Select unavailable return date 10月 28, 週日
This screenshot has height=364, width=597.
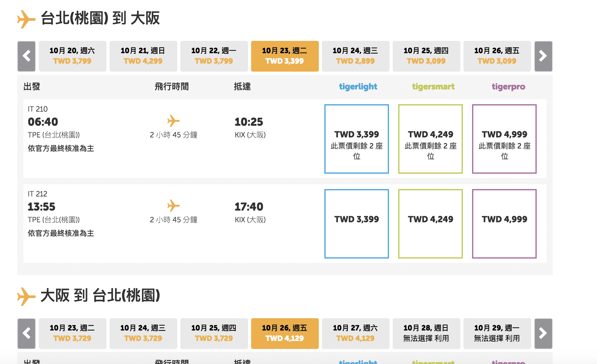427,334
